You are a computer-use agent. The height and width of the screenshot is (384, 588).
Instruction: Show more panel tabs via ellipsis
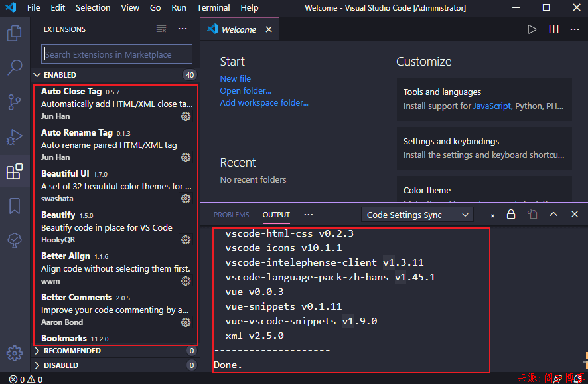[308, 215]
